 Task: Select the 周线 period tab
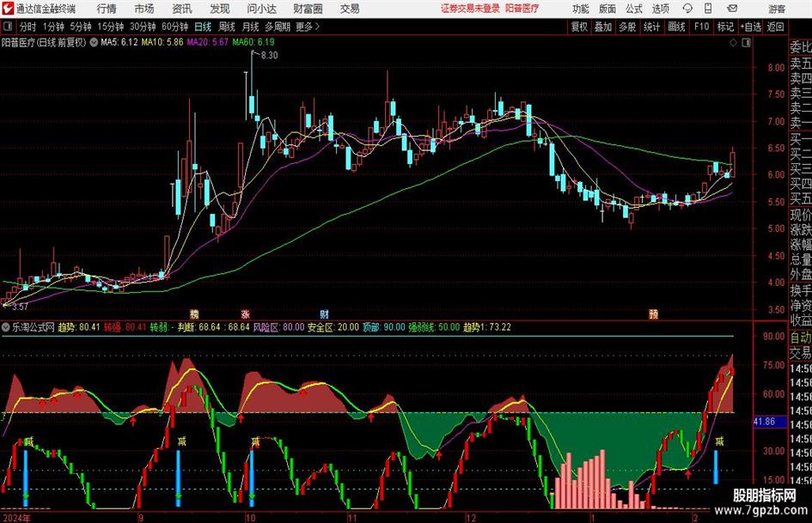pos(227,27)
